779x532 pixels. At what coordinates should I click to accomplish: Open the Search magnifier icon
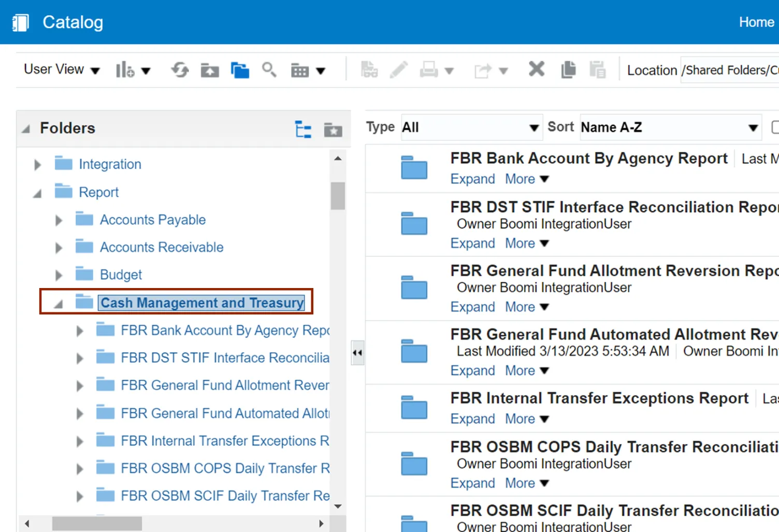coord(269,69)
